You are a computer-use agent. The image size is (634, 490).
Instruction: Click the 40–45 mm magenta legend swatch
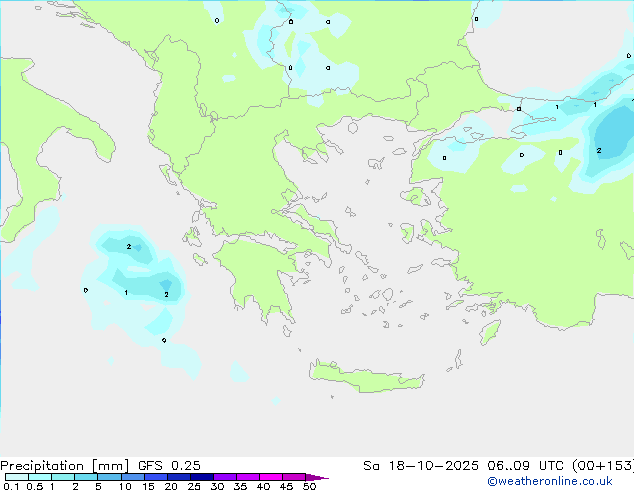pos(271,477)
